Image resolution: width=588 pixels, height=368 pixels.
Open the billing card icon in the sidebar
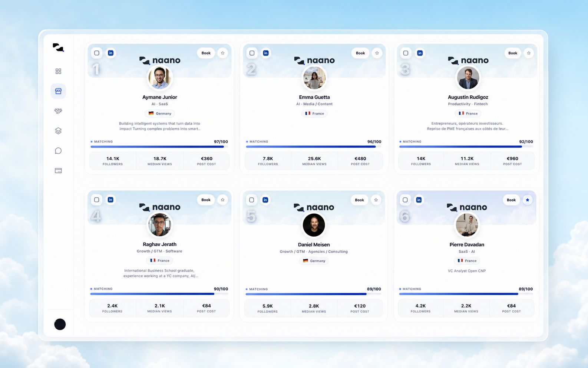58,171
